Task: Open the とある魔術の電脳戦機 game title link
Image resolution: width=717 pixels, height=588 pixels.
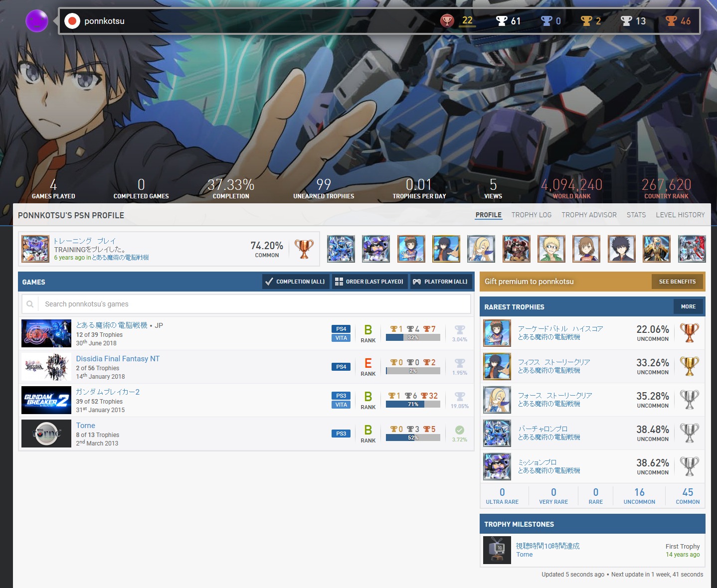Action: pos(112,325)
